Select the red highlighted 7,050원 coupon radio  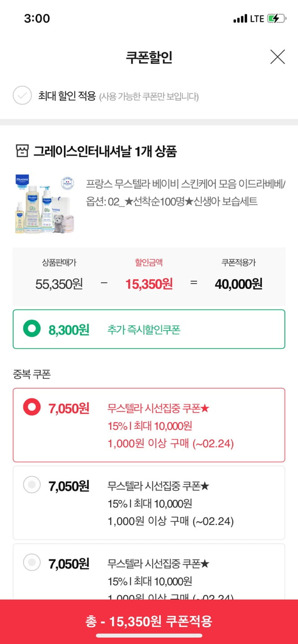pos(32,407)
